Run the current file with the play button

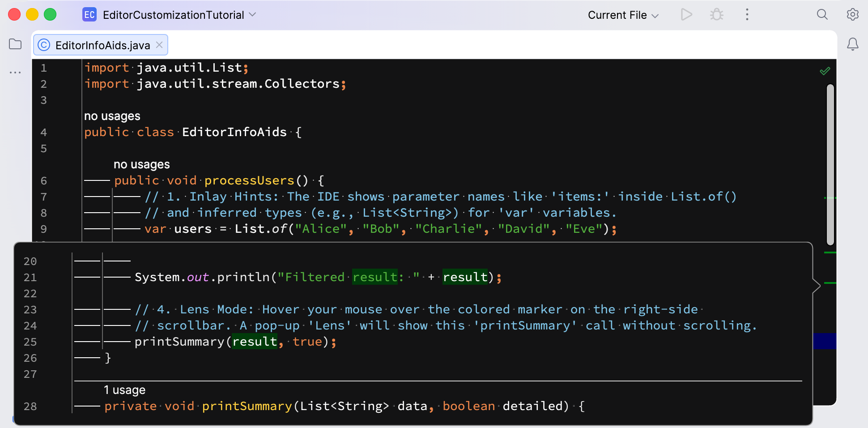pyautogui.click(x=686, y=15)
